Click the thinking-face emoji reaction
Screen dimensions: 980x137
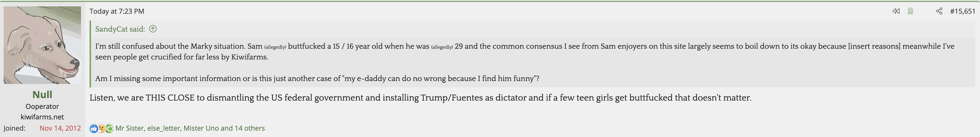102,129
